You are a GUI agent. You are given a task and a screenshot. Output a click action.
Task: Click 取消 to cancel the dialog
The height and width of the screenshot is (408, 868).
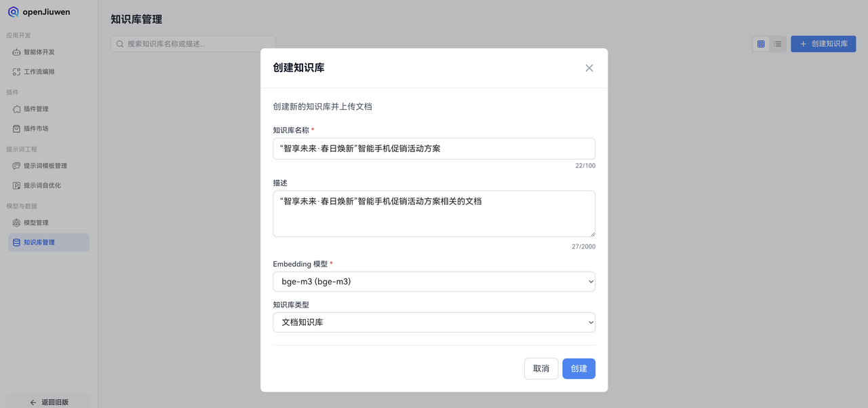click(x=540, y=368)
